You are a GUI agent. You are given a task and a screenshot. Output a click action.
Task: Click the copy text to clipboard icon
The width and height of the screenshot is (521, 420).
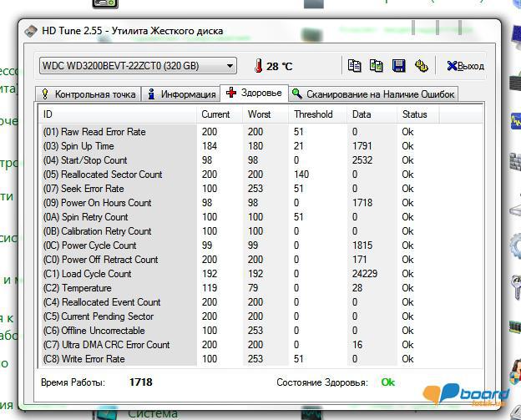pyautogui.click(x=354, y=65)
